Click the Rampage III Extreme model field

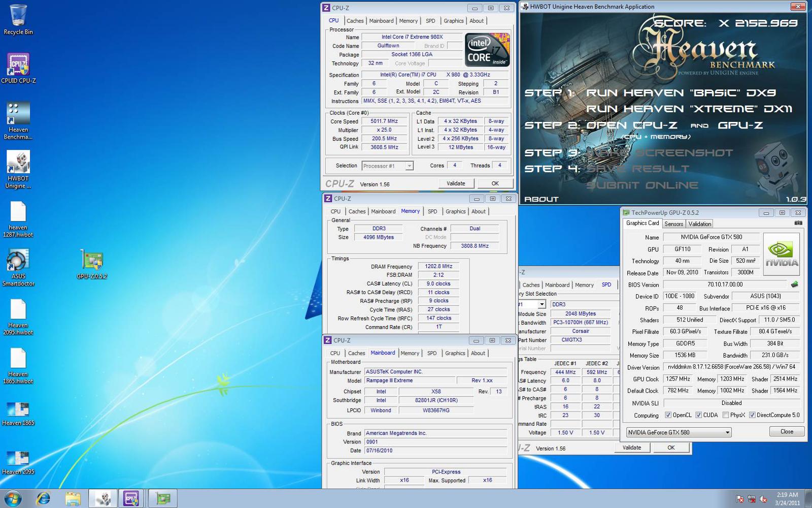(x=409, y=380)
